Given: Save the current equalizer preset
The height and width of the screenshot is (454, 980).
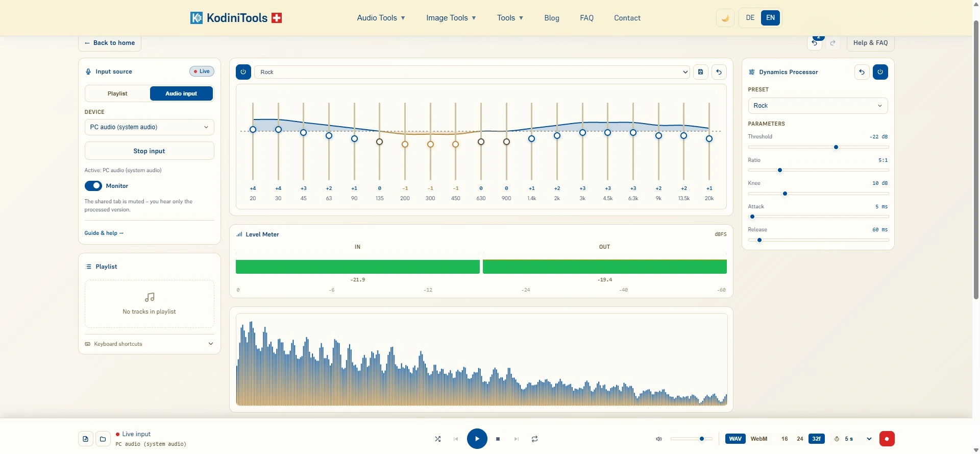Looking at the screenshot, I should pos(701,72).
